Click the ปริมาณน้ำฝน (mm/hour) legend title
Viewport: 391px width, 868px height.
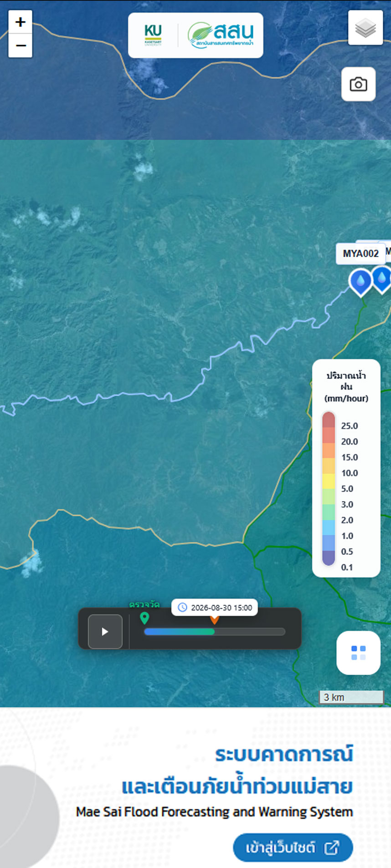346,387
